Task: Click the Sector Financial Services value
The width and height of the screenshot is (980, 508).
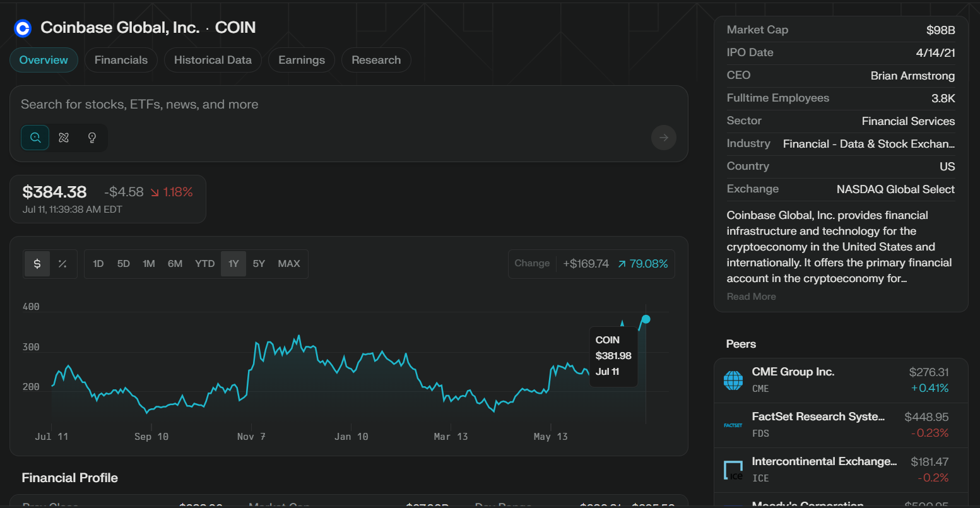Action: 908,121
